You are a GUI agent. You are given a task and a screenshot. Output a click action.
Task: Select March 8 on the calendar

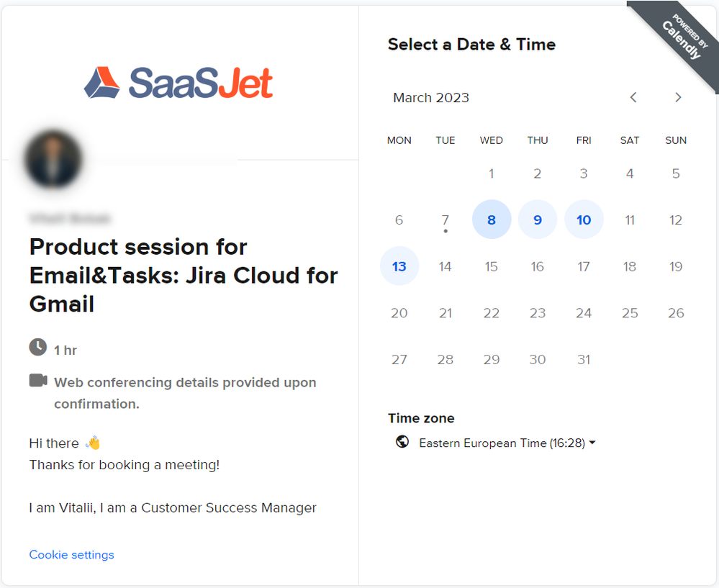coord(492,220)
